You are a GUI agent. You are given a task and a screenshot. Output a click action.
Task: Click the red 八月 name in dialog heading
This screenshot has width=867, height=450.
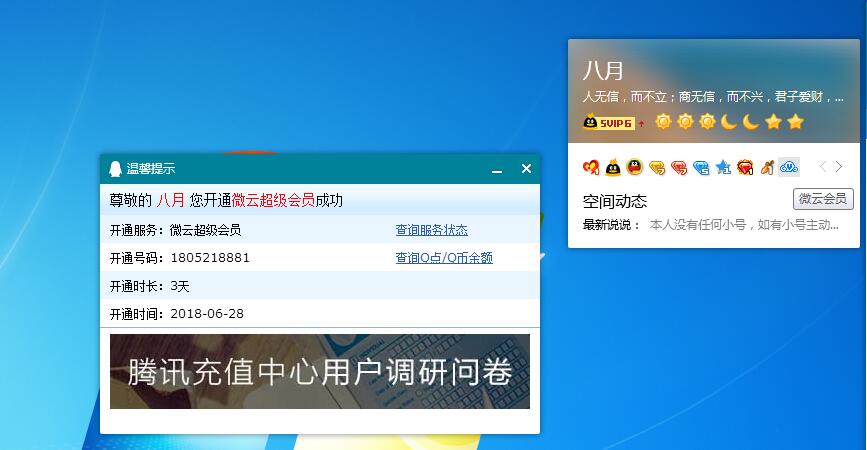tap(170, 200)
